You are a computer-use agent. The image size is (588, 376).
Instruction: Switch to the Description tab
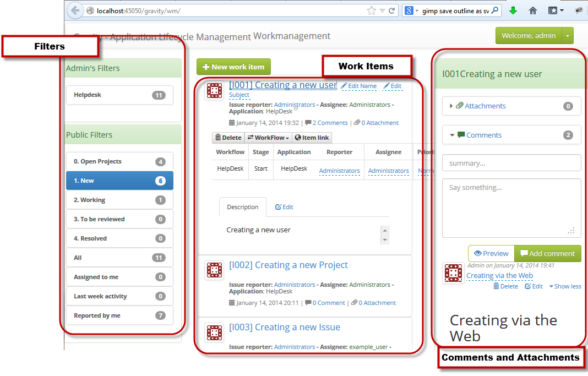click(242, 207)
